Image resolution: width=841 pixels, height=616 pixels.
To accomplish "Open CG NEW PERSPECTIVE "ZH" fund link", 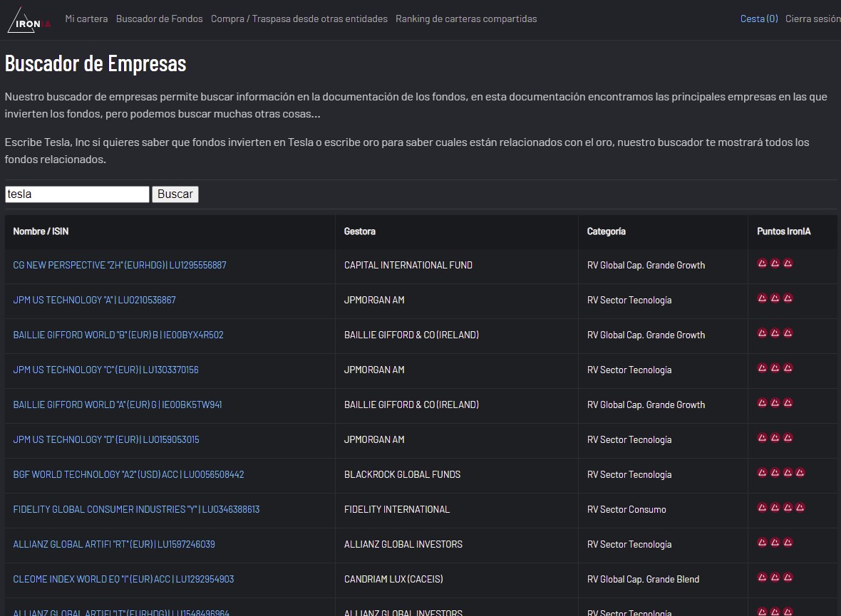I will click(120, 265).
